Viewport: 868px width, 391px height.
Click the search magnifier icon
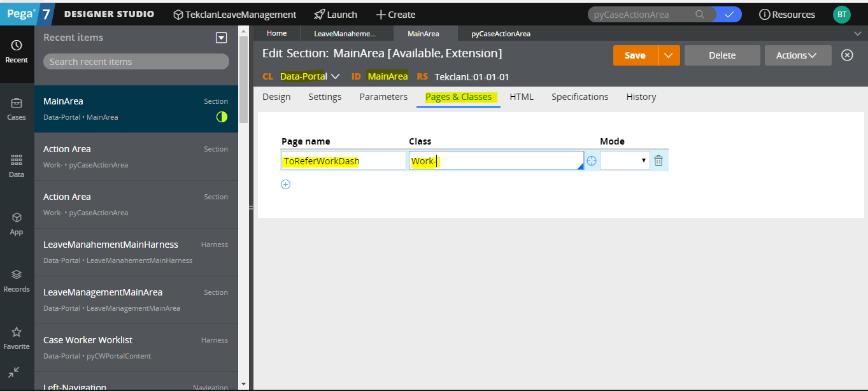pos(700,14)
